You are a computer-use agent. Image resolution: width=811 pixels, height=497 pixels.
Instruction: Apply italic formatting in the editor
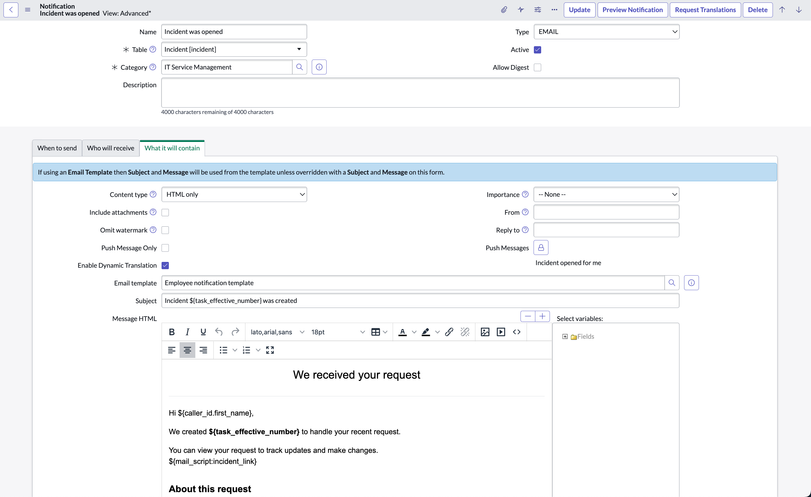click(188, 332)
